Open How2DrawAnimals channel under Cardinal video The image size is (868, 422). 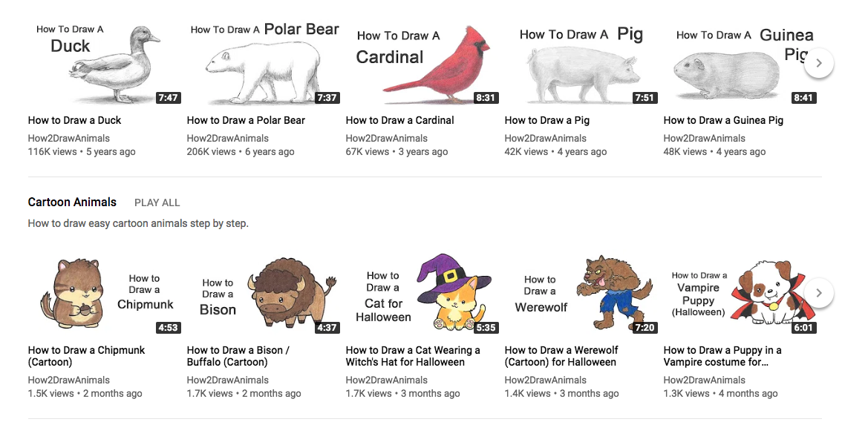pos(386,138)
